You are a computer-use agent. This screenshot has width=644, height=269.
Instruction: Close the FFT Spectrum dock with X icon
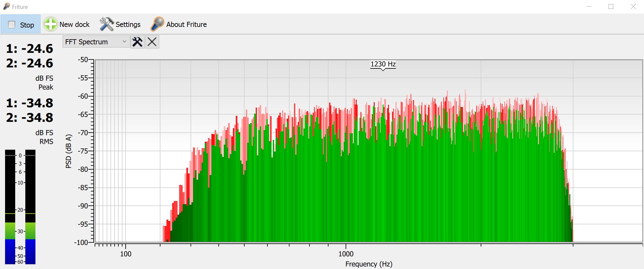[152, 42]
